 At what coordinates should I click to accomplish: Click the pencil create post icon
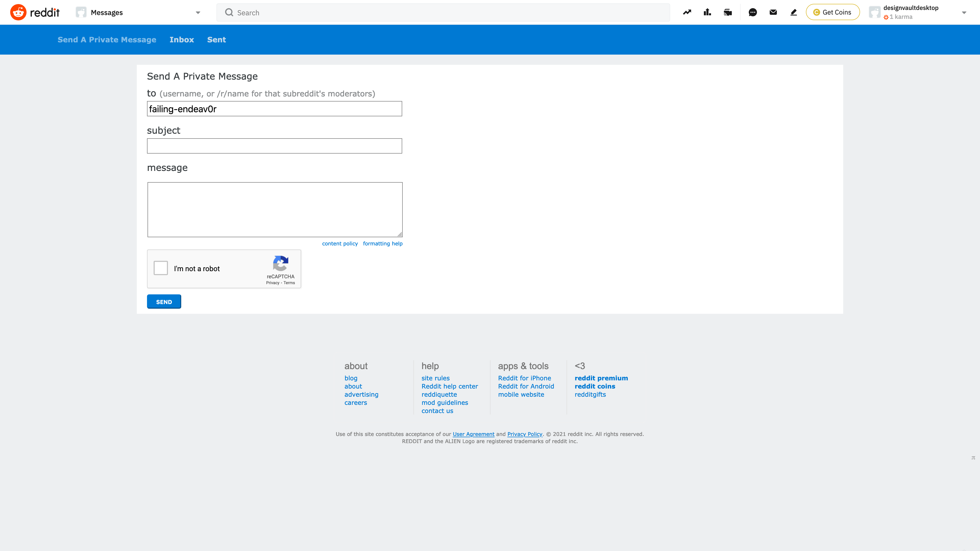tap(794, 12)
